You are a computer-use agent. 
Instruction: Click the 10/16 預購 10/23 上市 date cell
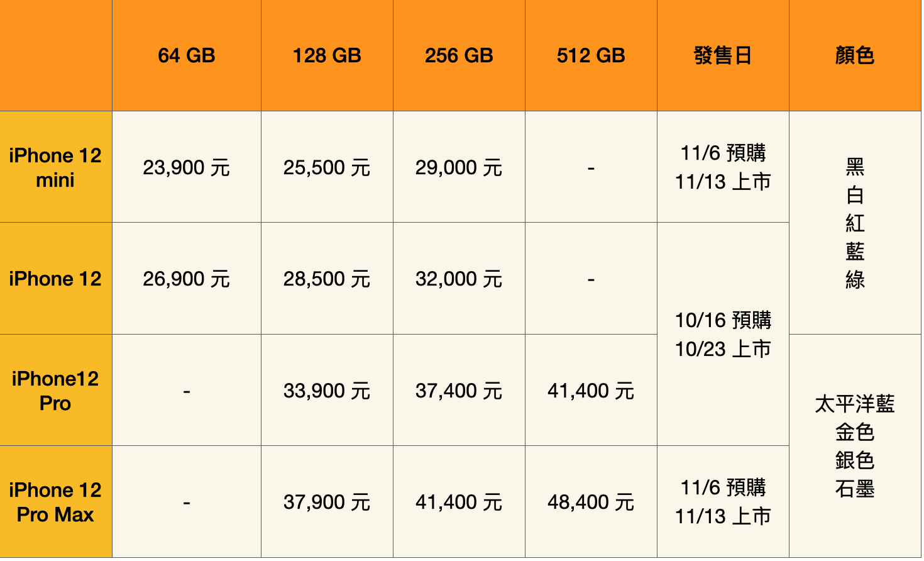pyautogui.click(x=723, y=335)
